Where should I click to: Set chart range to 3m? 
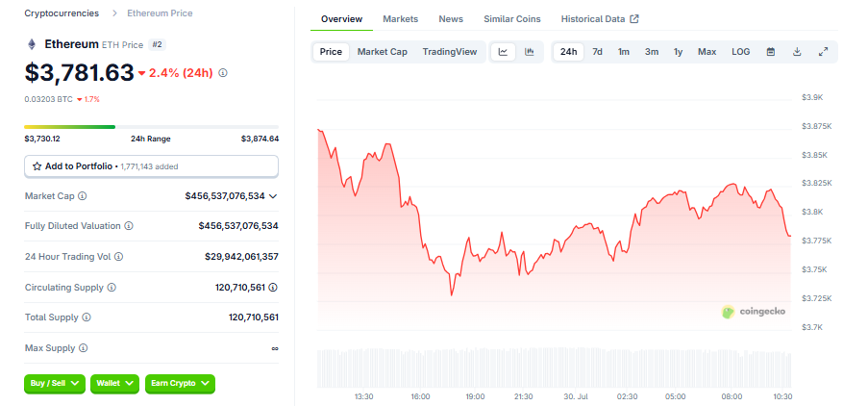click(652, 52)
